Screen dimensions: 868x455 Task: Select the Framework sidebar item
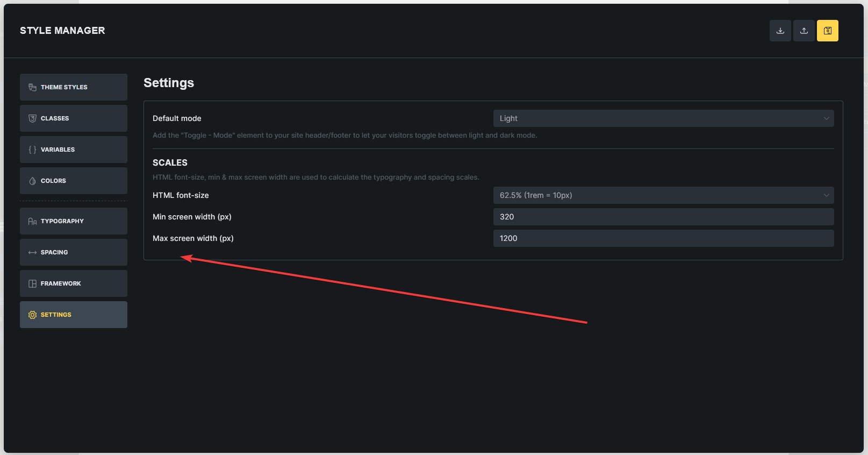[x=74, y=283]
